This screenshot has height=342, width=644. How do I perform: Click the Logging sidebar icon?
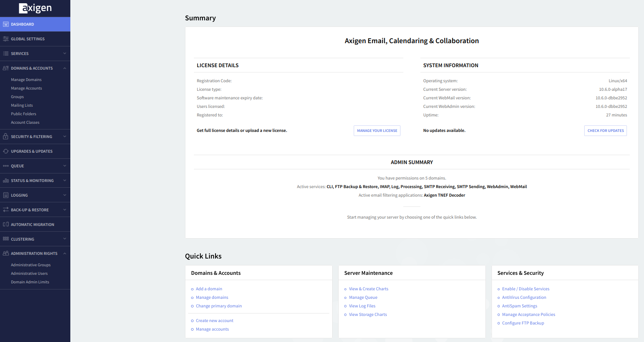[6, 195]
